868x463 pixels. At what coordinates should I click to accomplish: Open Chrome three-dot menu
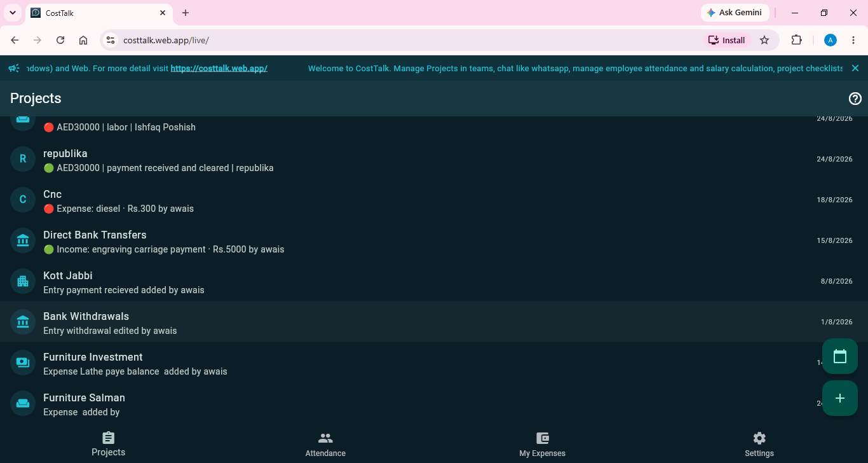[854, 40]
